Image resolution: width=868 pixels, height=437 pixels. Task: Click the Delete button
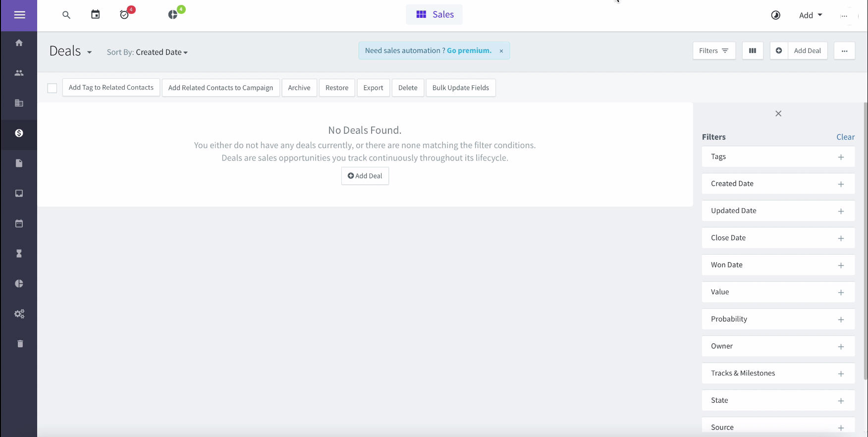408,88
